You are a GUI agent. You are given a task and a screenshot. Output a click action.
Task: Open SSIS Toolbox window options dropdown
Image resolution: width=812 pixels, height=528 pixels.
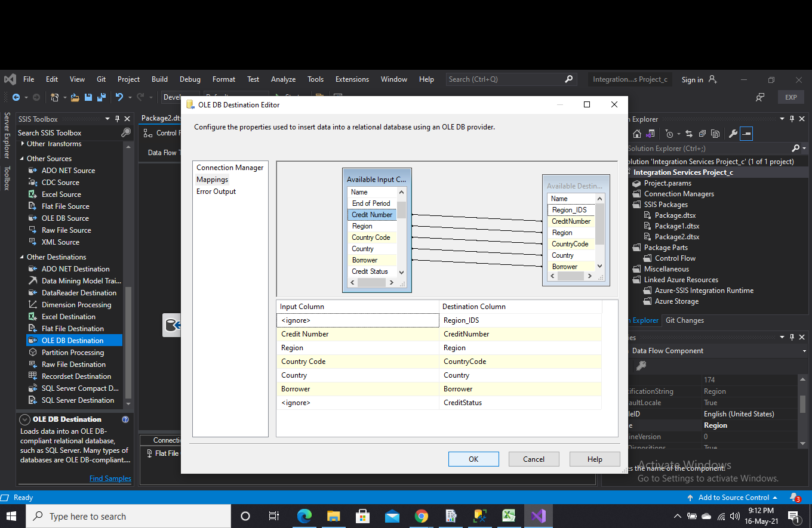(x=107, y=119)
